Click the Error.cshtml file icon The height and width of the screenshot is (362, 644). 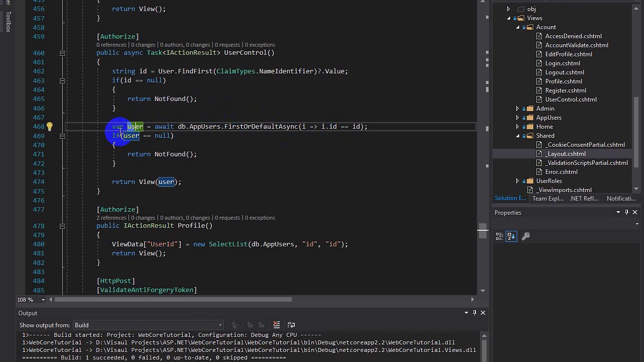(x=539, y=172)
